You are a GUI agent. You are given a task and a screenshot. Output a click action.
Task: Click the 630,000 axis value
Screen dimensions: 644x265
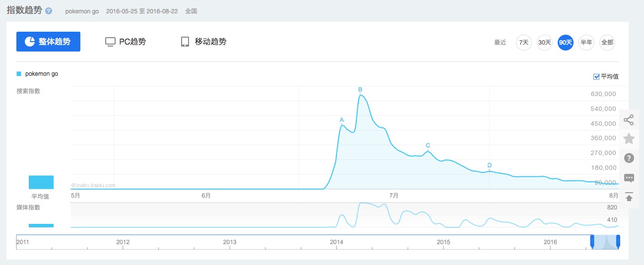(603, 94)
